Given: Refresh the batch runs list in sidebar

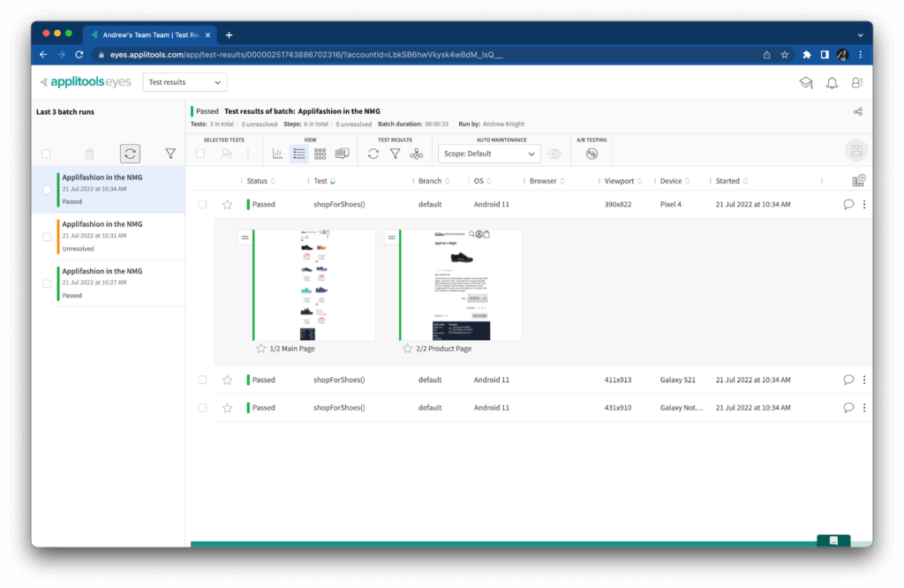Looking at the screenshot, I should point(130,154).
